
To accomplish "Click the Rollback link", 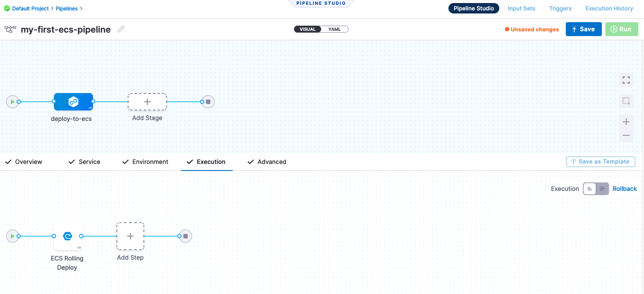I will 624,189.
